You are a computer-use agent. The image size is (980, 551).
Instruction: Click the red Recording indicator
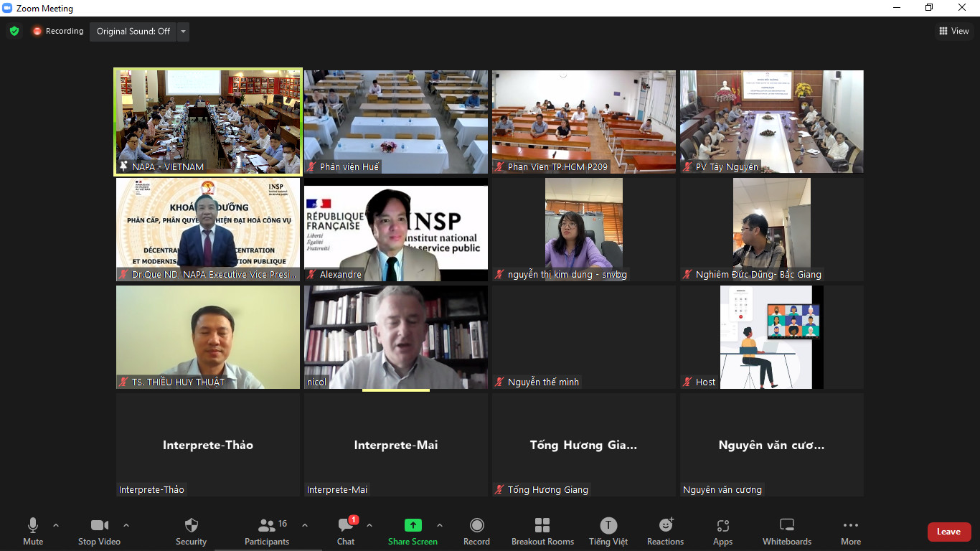click(x=57, y=31)
